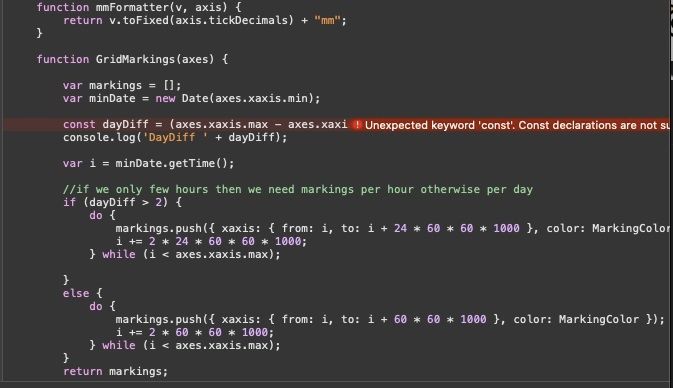Click the 'GridMarkings(axes)' function name
The image size is (673, 388).
click(155, 59)
